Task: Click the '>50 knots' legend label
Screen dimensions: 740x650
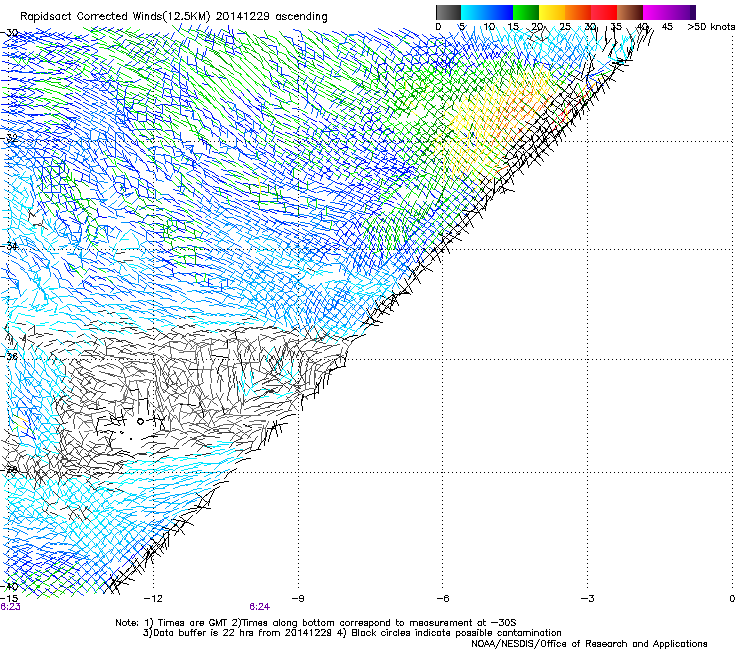Action: [x=711, y=27]
